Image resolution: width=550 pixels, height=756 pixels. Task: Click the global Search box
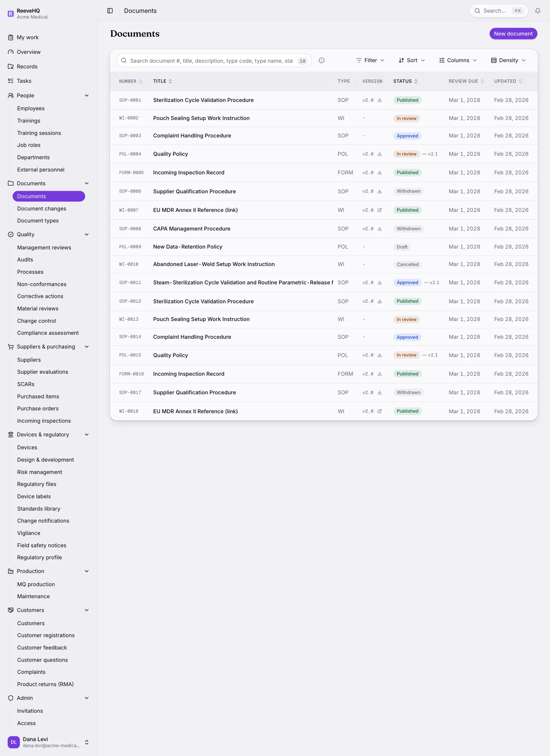point(499,11)
